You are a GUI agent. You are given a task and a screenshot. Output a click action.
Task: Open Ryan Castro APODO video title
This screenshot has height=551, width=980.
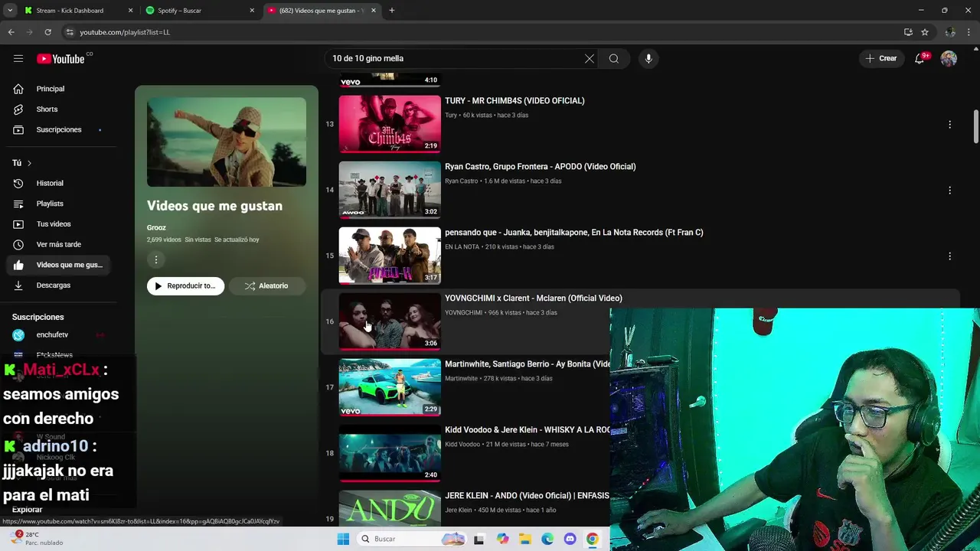tap(540, 167)
